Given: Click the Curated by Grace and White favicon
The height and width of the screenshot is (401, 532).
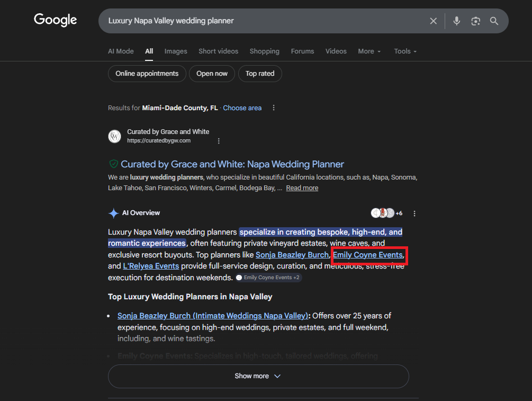Looking at the screenshot, I should pyautogui.click(x=115, y=136).
